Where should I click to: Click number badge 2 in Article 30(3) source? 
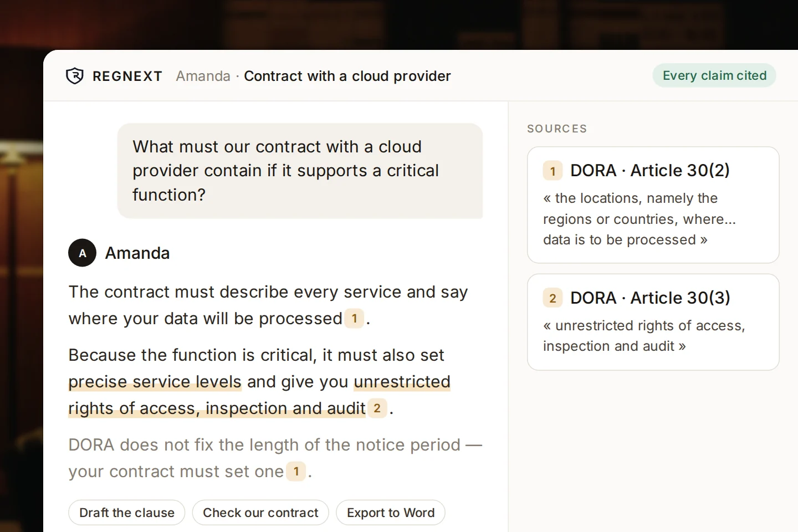[x=553, y=299]
